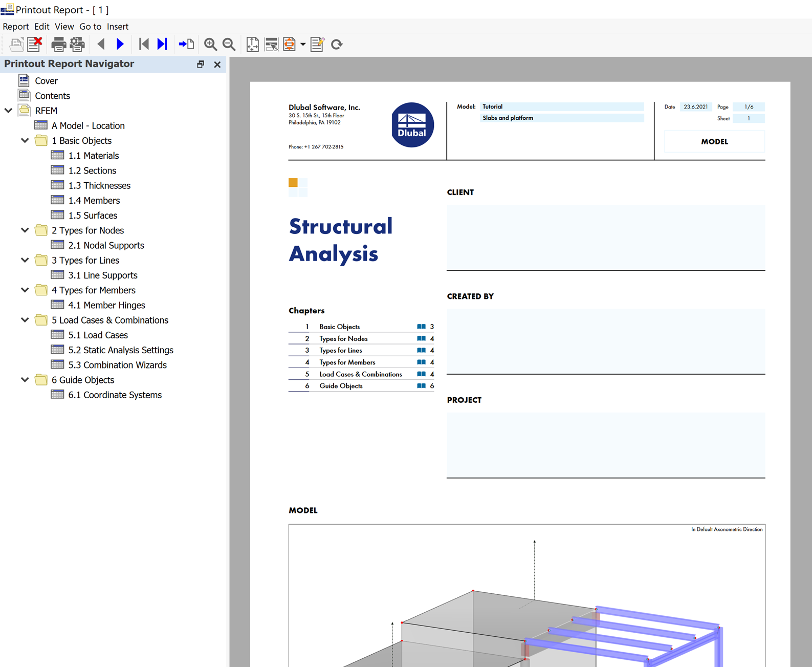Select 2.1 Nodal Supports item
The width and height of the screenshot is (812, 667).
[106, 245]
